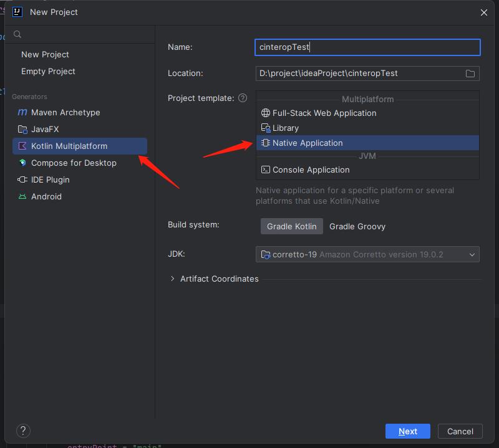Image resolution: width=499 pixels, height=448 pixels.
Task: Click the Full-Stack Web Application globe icon
Action: click(x=266, y=113)
